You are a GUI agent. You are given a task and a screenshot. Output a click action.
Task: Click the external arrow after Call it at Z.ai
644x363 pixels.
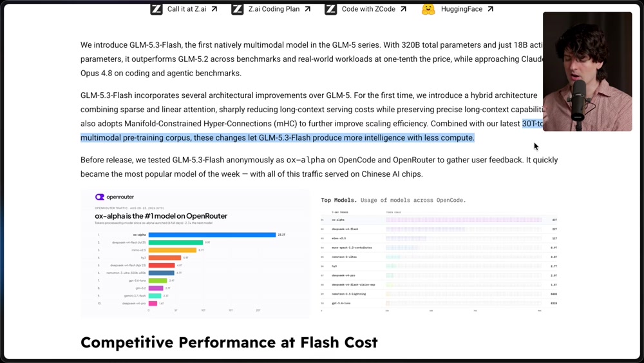[x=214, y=9]
